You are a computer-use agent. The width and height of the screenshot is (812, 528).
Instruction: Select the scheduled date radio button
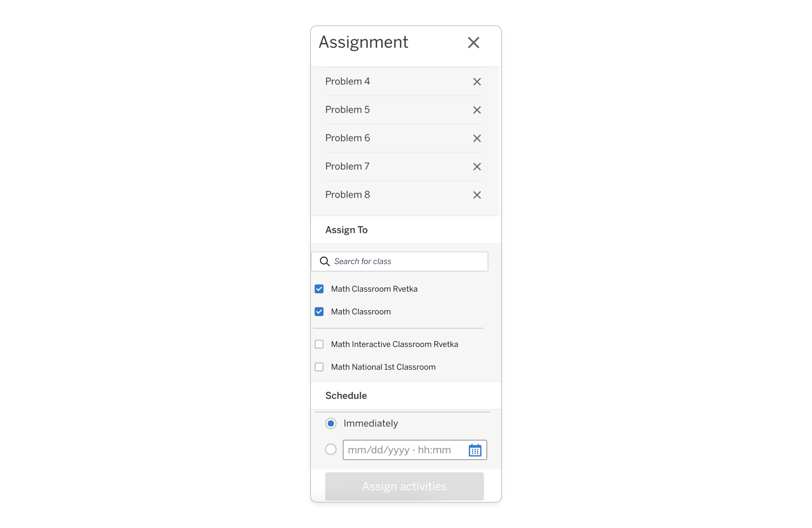[331, 450]
